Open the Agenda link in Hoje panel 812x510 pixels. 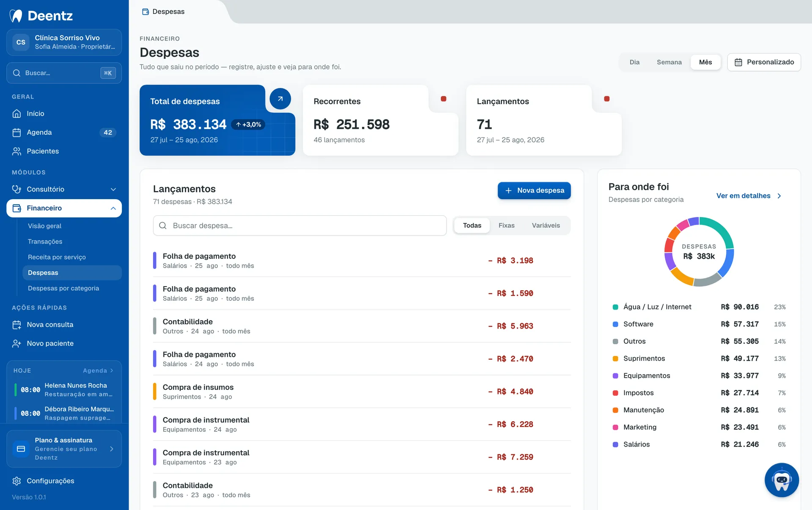click(98, 370)
